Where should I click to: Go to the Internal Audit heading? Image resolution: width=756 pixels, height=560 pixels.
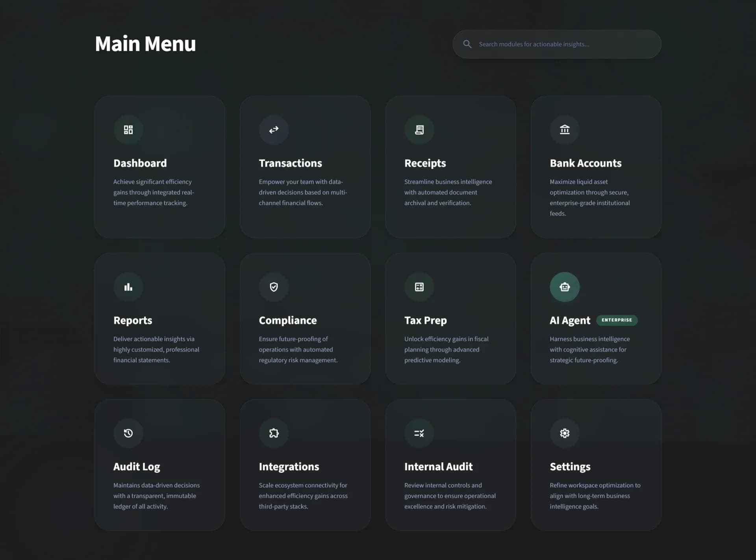(438, 467)
